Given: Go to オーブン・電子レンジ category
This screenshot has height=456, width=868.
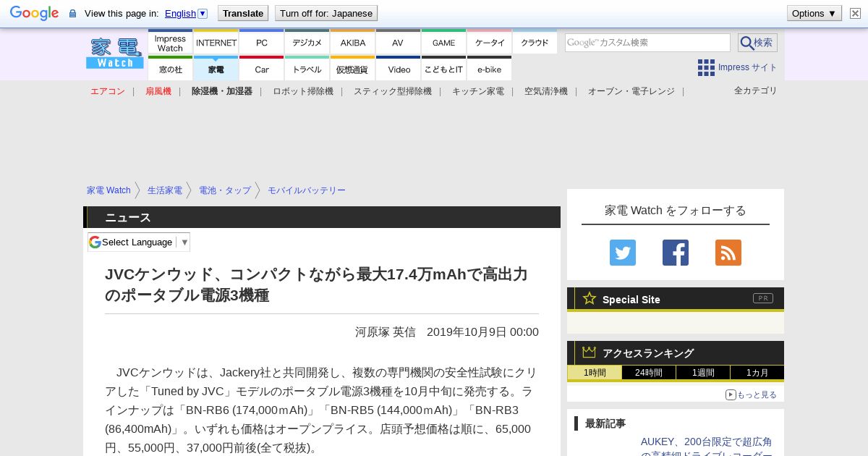Looking at the screenshot, I should (631, 91).
